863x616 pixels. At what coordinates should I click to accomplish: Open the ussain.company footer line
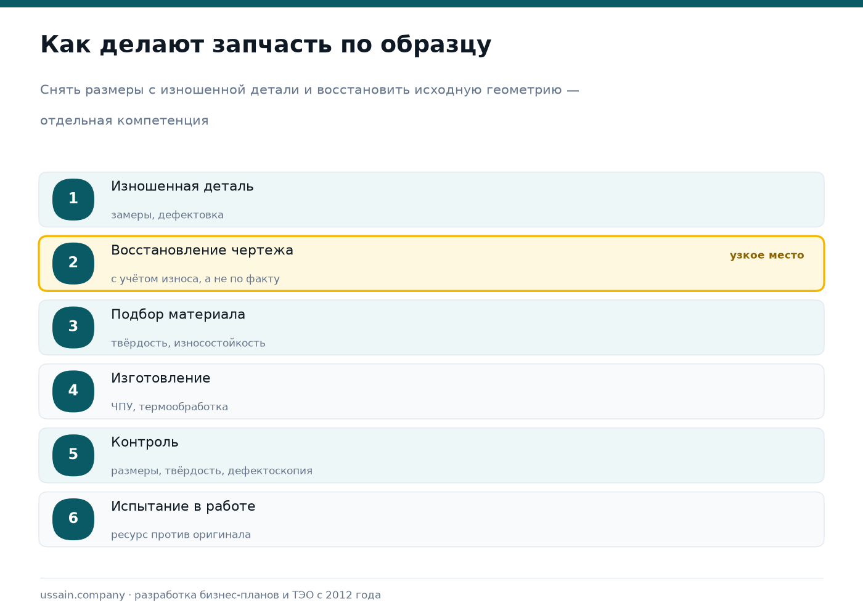(x=211, y=595)
